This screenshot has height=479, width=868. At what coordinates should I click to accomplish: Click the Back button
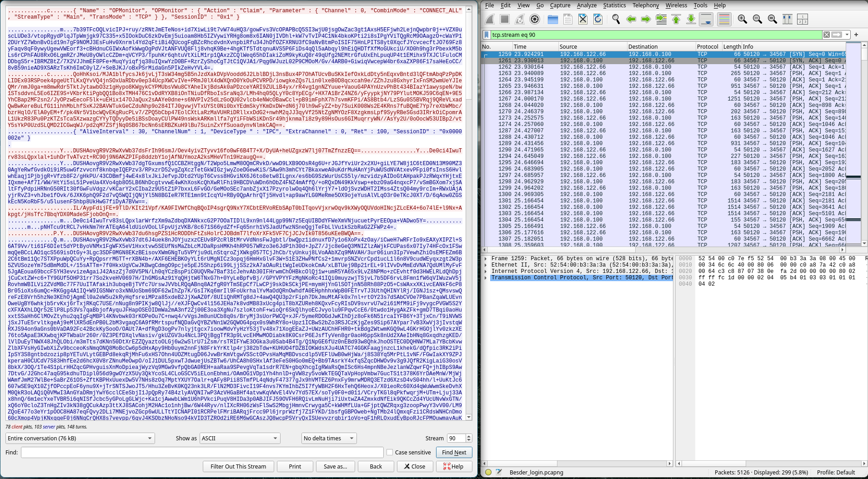point(376,466)
